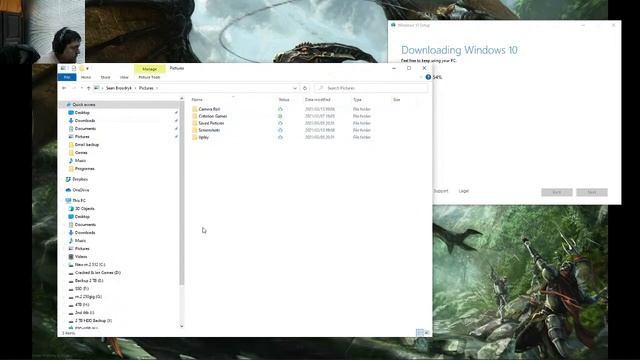Open the address bar history dropdown
640x360 pixels.
pyautogui.click(x=295, y=88)
